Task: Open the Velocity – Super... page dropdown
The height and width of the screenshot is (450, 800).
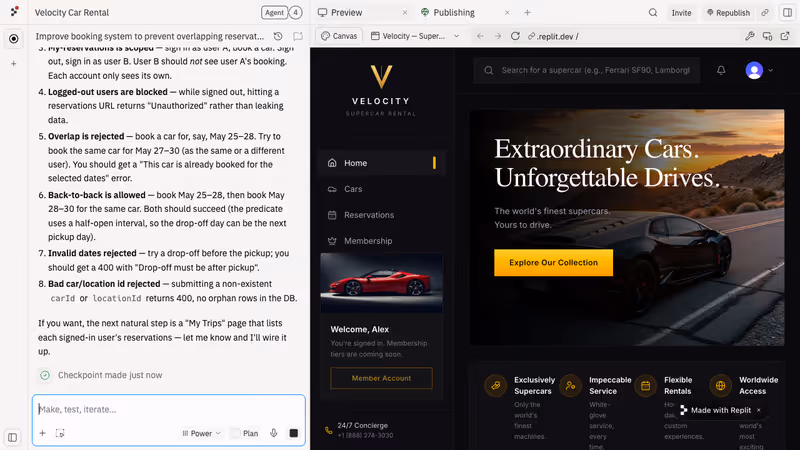Action: 415,36
